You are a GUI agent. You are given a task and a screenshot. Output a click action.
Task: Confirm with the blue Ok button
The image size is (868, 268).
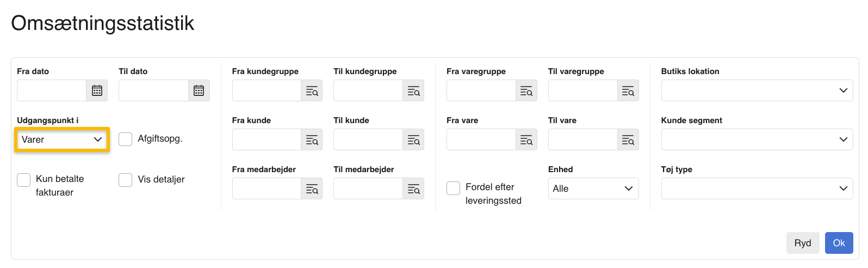point(839,243)
